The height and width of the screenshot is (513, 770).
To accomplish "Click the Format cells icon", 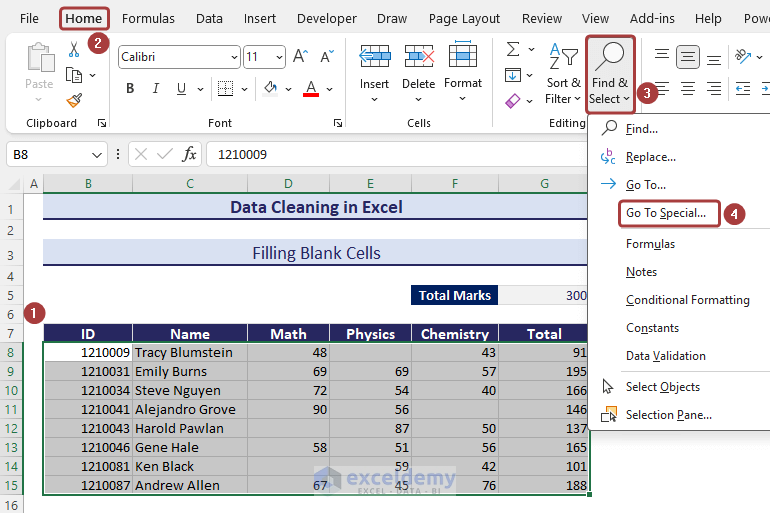I will 463,54.
